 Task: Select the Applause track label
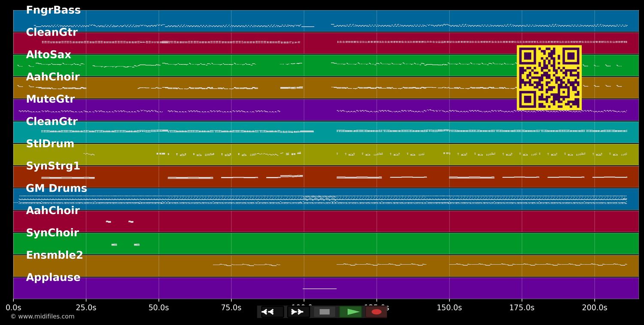coord(53,277)
